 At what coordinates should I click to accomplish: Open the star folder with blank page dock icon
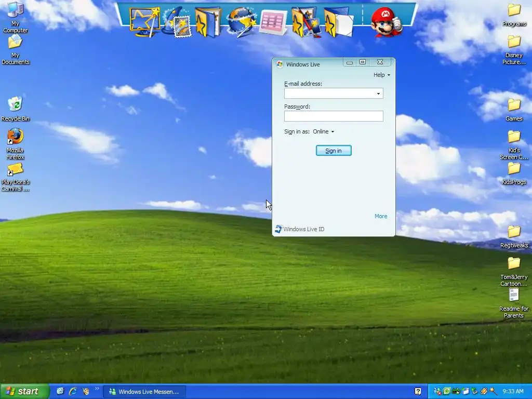coord(338,22)
